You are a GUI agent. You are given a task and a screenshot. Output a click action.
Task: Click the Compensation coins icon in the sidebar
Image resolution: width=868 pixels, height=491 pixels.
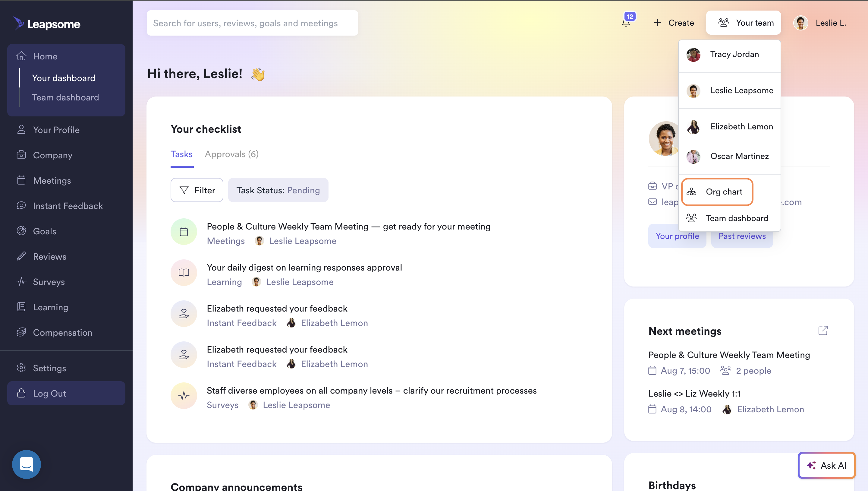tap(21, 332)
